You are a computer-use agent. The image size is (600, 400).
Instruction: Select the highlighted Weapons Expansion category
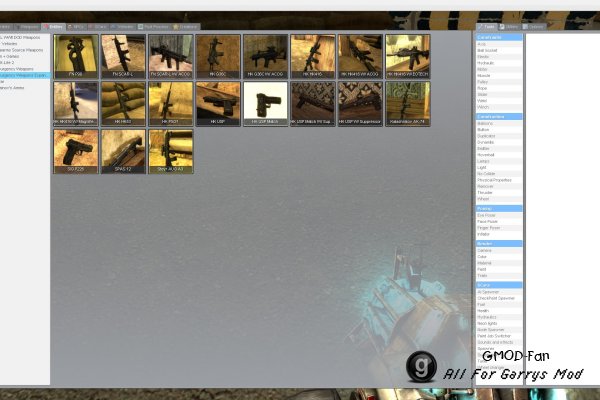pos(25,75)
